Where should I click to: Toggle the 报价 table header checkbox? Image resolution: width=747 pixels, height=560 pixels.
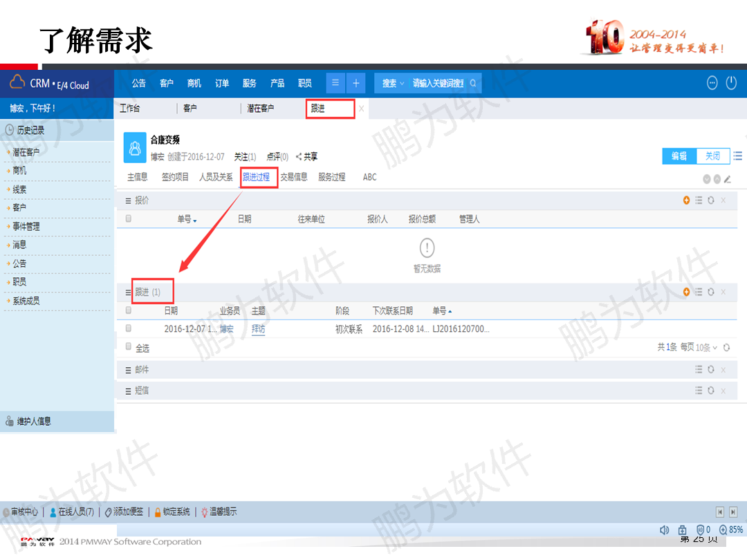[x=128, y=218]
